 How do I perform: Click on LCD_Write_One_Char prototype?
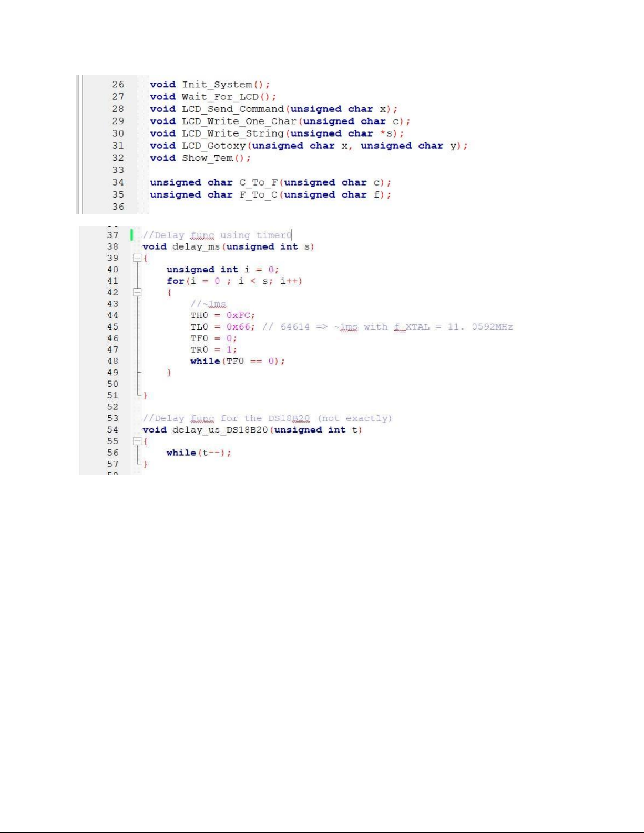point(280,121)
